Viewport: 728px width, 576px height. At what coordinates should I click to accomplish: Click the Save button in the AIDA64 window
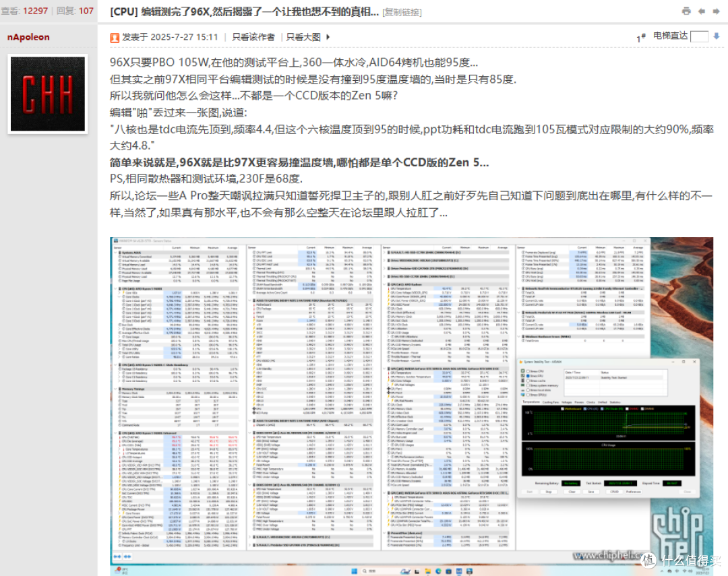(x=591, y=492)
